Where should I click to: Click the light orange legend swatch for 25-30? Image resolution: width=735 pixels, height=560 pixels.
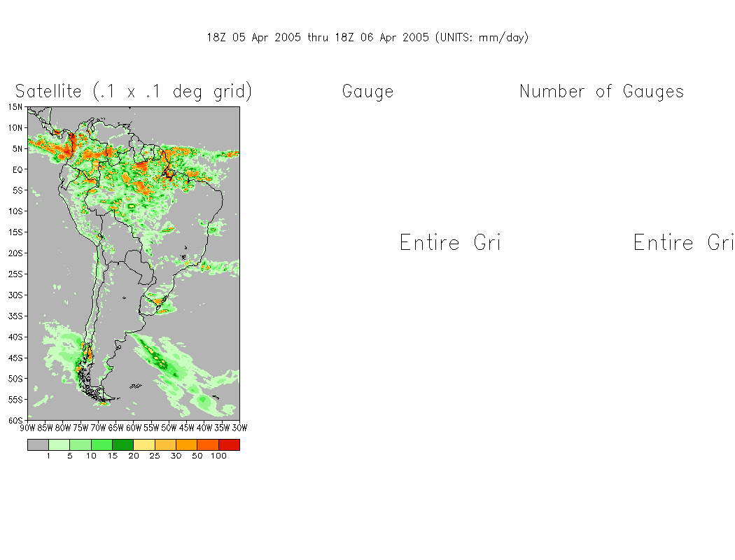165,444
